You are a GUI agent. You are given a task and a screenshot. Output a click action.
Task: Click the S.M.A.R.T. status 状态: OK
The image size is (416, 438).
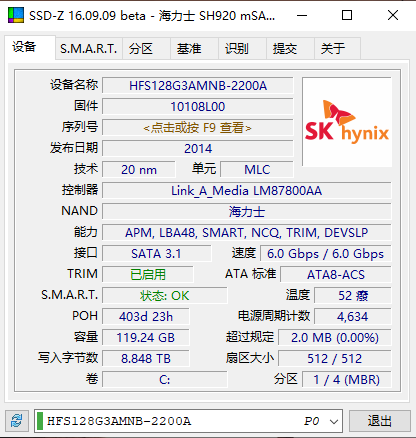pyautogui.click(x=165, y=296)
